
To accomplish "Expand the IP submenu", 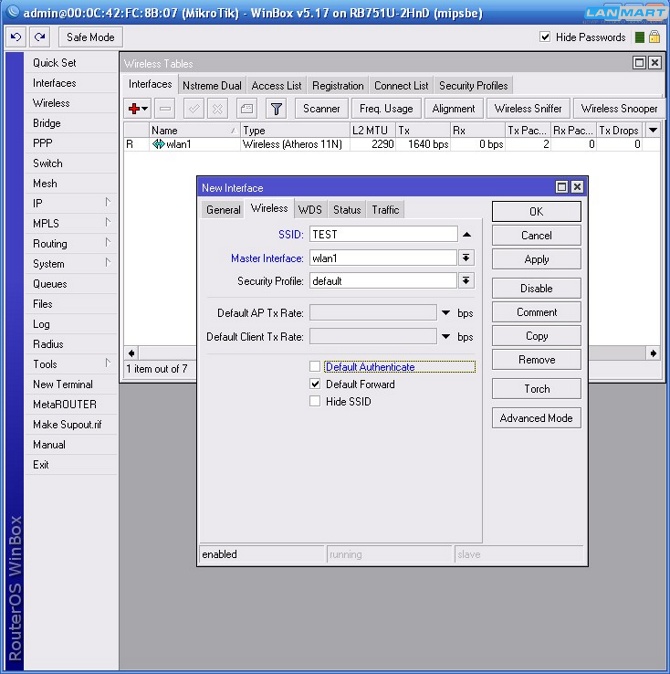I will click(108, 202).
